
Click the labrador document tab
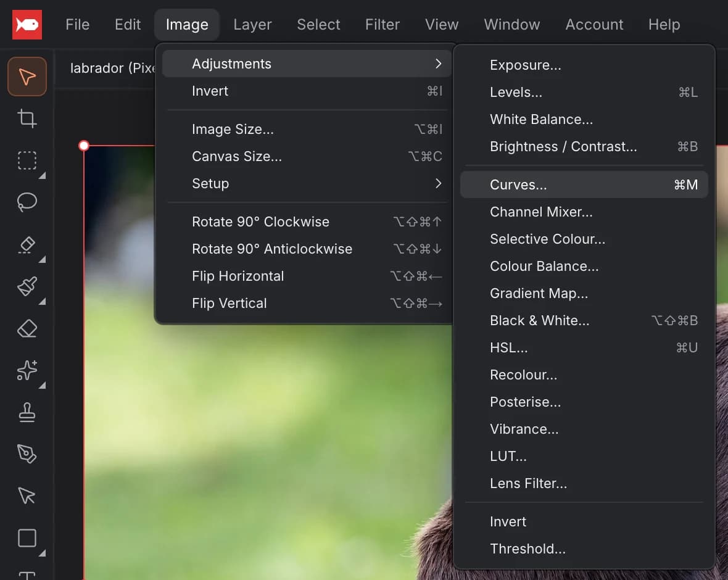(112, 68)
